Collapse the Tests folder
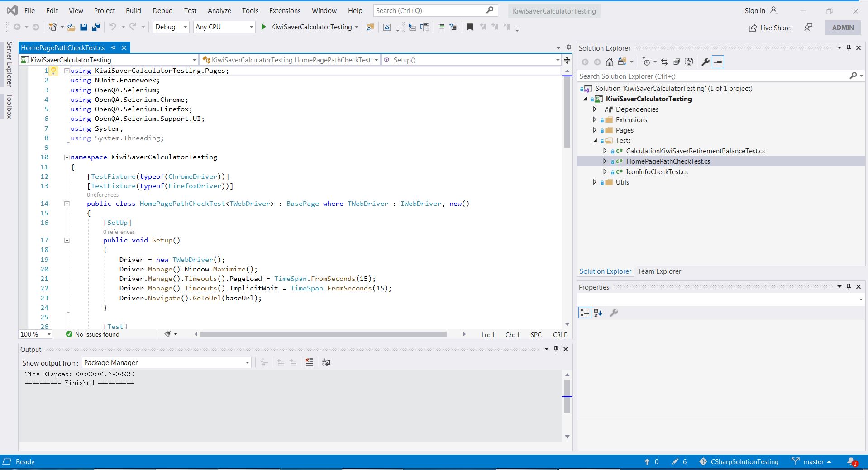Image resolution: width=868 pixels, height=470 pixels. pos(595,141)
